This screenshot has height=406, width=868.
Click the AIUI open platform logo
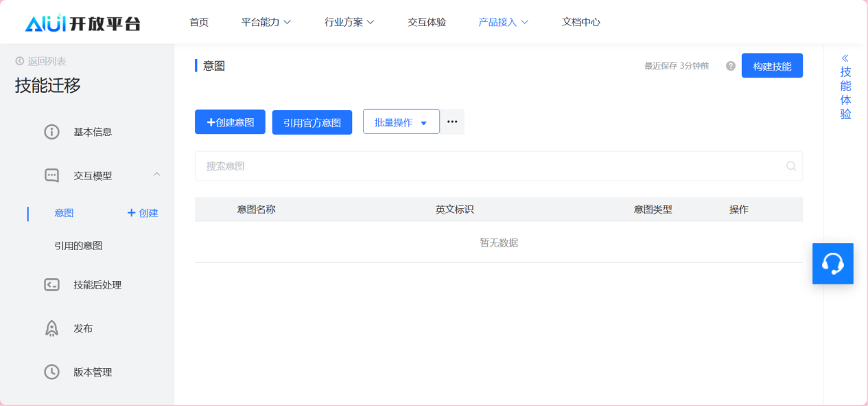[x=82, y=23]
